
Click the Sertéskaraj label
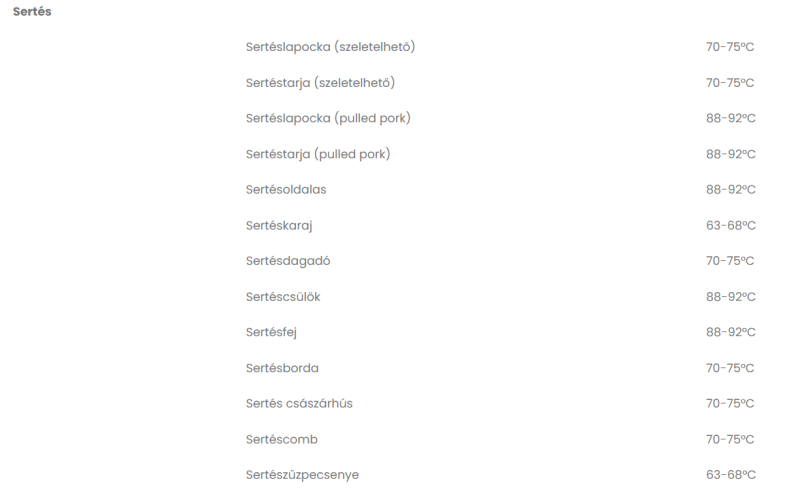[x=279, y=226]
